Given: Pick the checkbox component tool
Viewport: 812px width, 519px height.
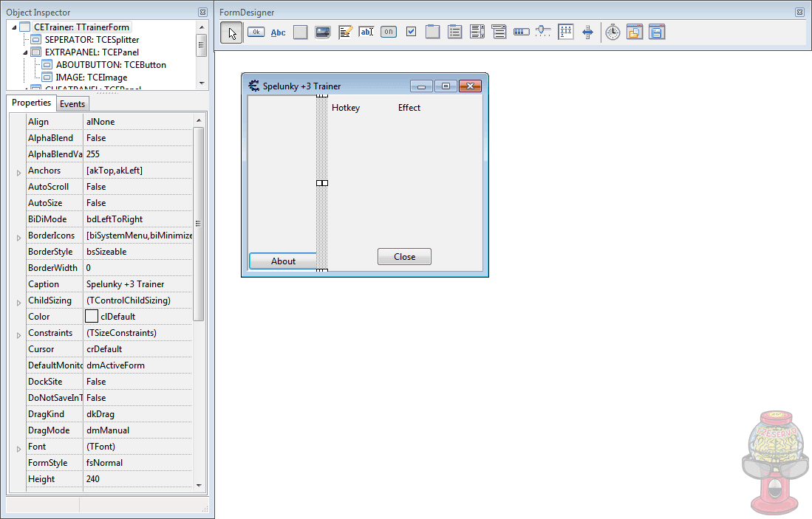Looking at the screenshot, I should click(x=411, y=32).
